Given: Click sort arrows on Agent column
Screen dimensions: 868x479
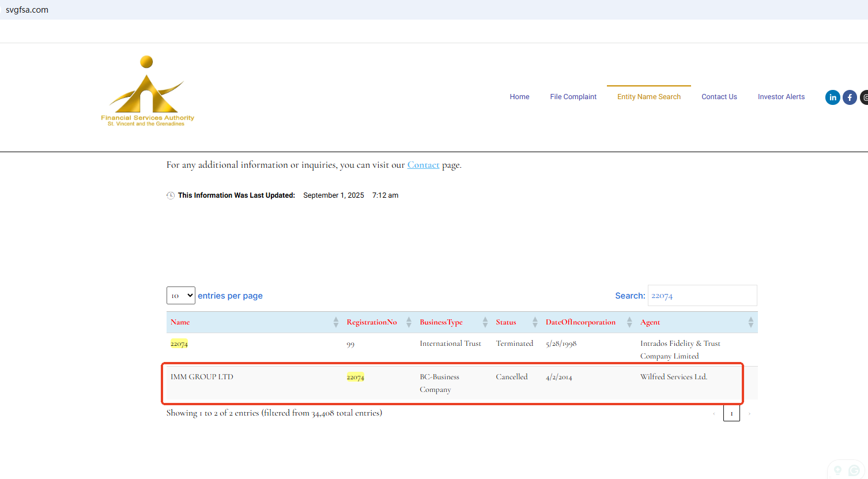Looking at the screenshot, I should coord(750,322).
